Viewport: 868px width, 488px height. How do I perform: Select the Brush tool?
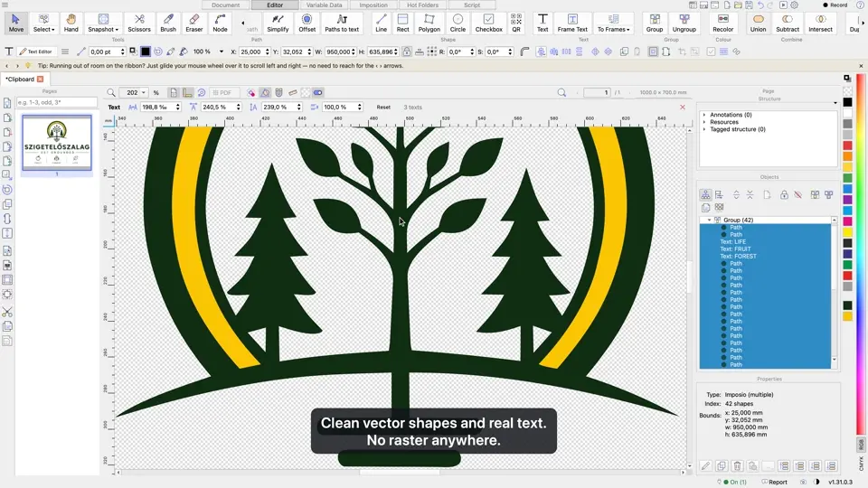[x=168, y=23]
